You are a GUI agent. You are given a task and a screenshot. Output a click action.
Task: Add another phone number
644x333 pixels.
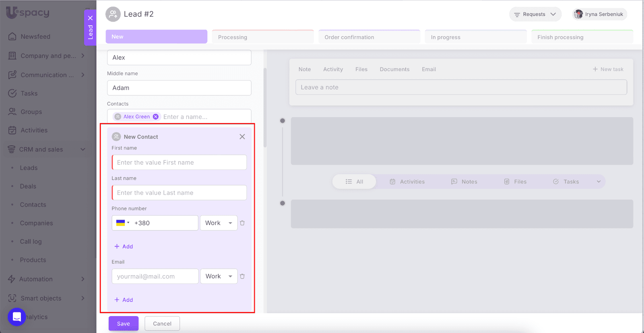[x=124, y=246]
